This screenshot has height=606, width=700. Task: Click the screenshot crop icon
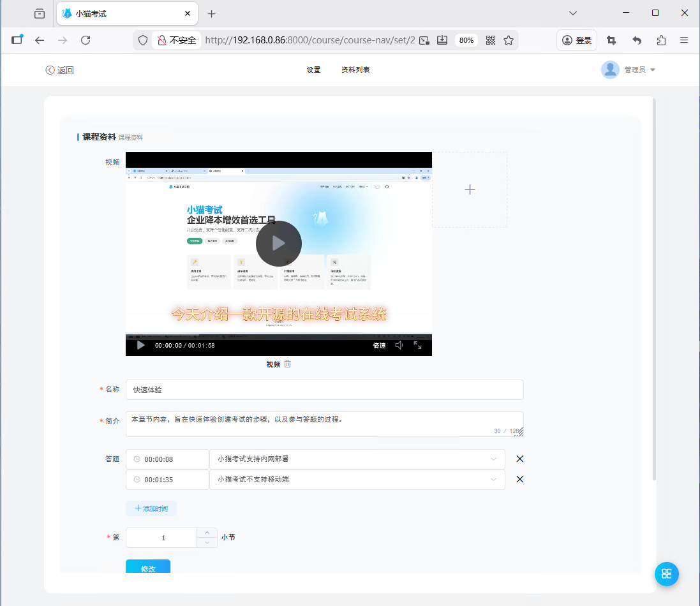(611, 40)
